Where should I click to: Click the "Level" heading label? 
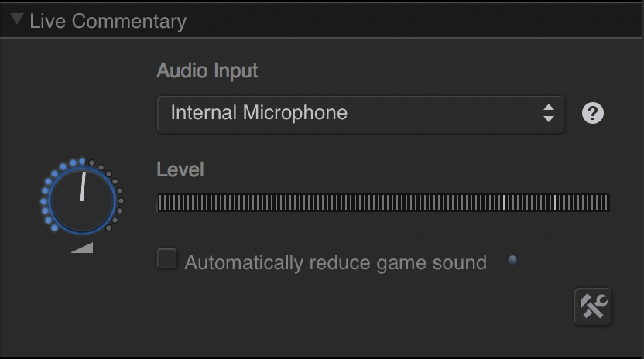point(180,169)
